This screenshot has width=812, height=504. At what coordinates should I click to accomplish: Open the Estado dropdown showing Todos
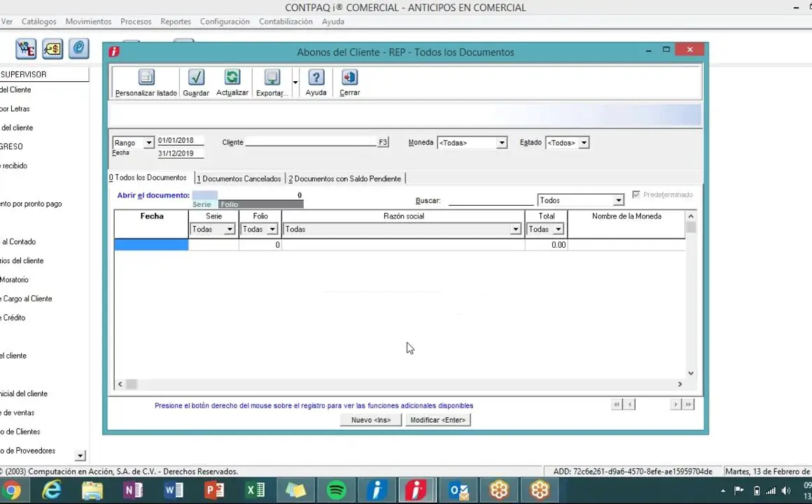[584, 143]
